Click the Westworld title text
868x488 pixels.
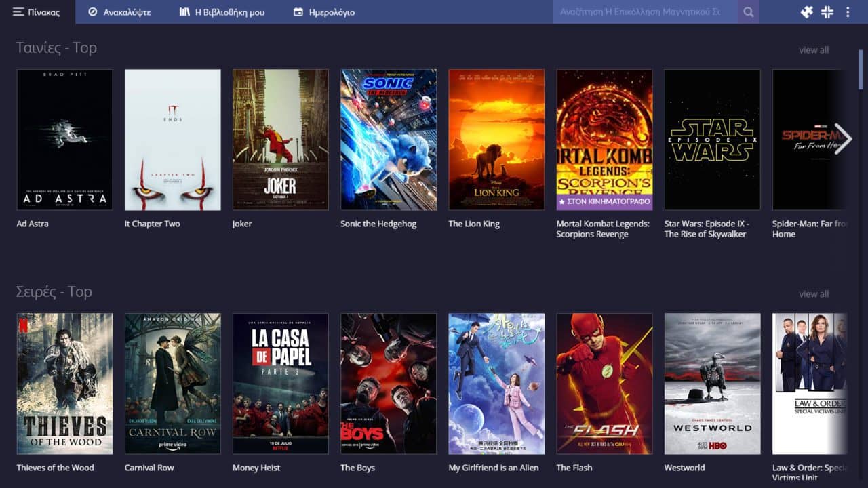coord(684,468)
